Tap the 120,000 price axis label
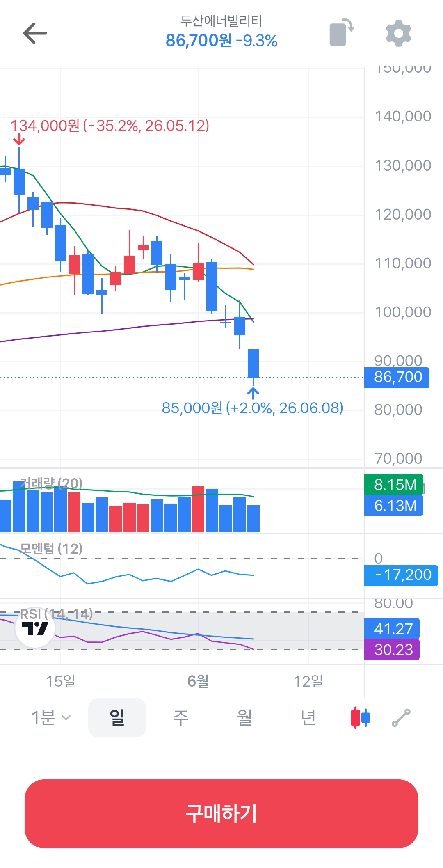The width and height of the screenshot is (443, 868). coord(403,214)
